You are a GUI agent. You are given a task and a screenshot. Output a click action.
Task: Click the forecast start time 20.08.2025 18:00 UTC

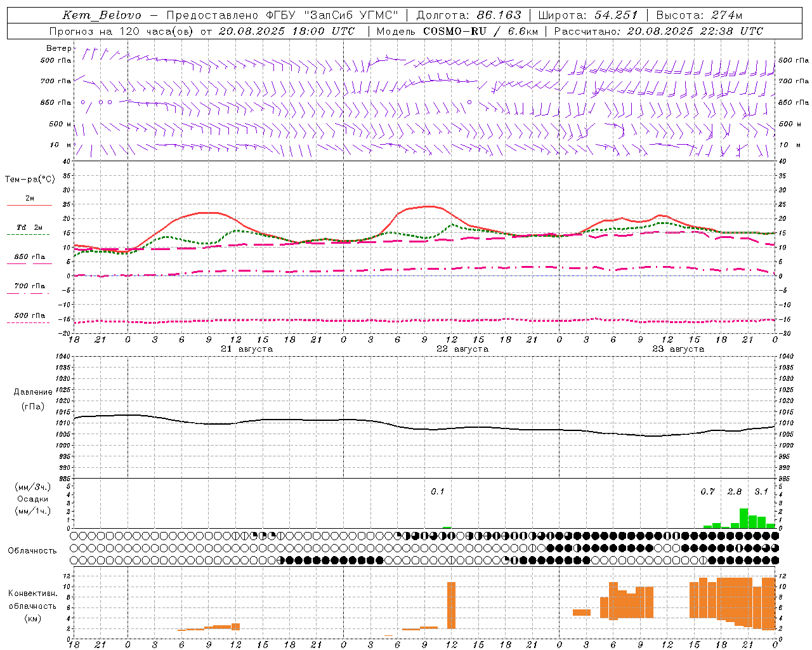point(286,31)
